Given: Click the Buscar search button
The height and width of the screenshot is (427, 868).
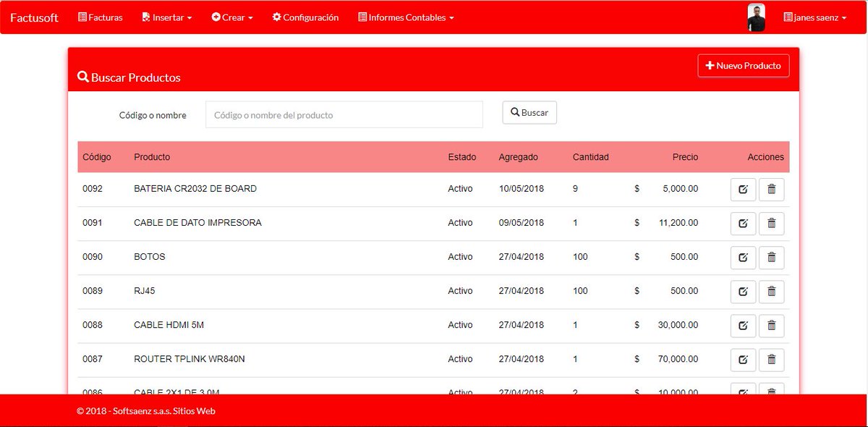Looking at the screenshot, I should coord(529,112).
